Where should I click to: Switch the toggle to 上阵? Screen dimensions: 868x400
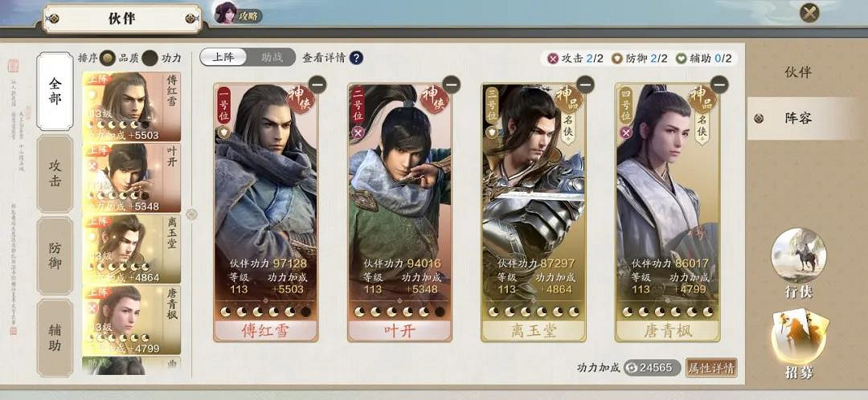[x=223, y=58]
